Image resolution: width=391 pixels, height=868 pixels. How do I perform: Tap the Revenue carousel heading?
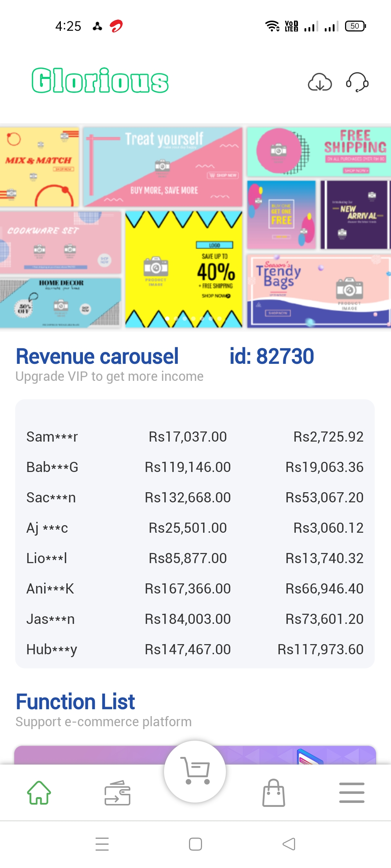(x=97, y=357)
